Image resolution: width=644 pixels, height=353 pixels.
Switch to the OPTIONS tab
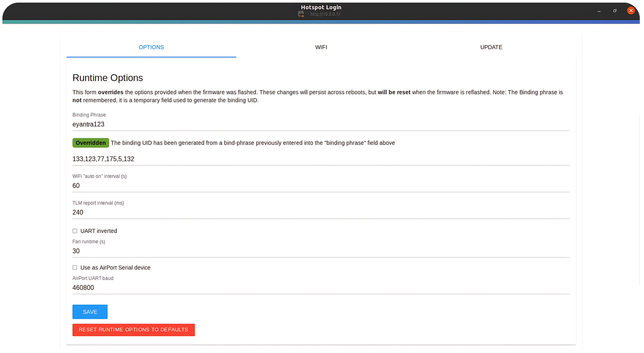(x=151, y=47)
